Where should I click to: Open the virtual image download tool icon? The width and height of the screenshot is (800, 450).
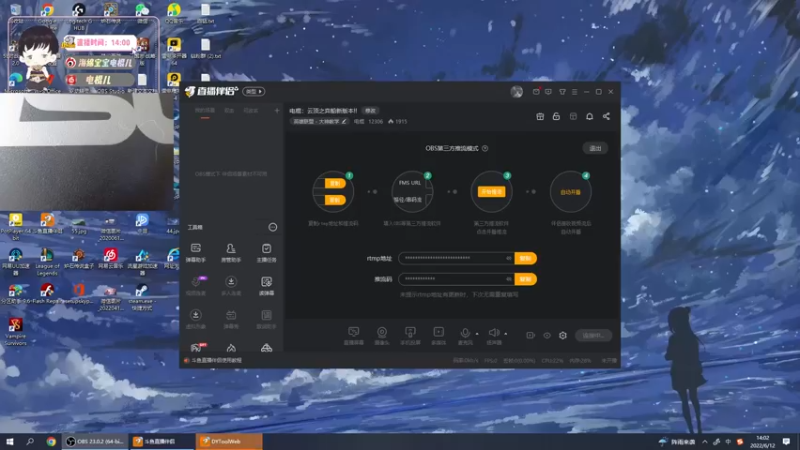point(195,319)
